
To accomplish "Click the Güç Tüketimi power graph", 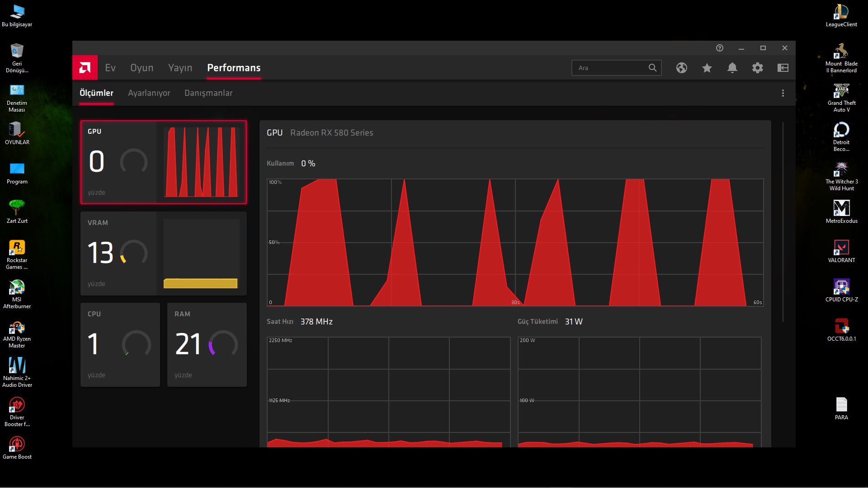I will (639, 392).
